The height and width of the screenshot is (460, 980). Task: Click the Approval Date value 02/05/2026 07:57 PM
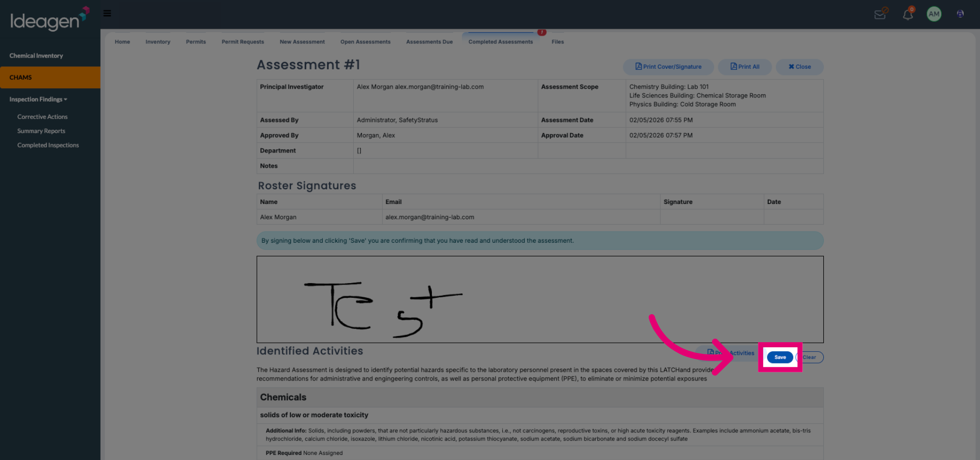point(661,135)
